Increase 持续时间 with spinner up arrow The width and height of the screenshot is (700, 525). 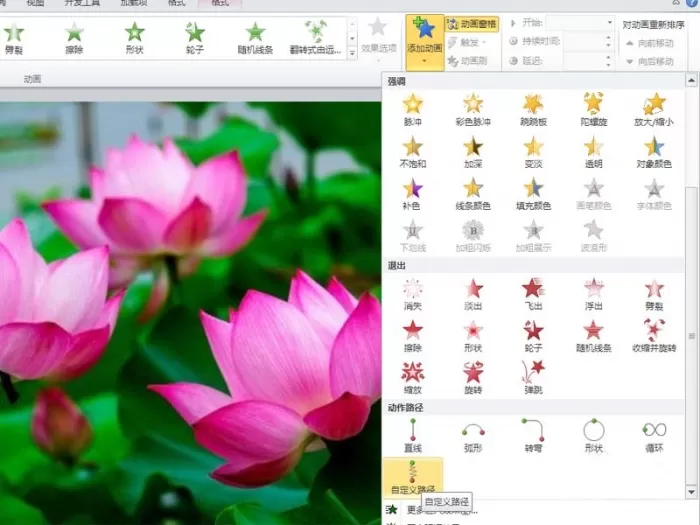(x=608, y=38)
